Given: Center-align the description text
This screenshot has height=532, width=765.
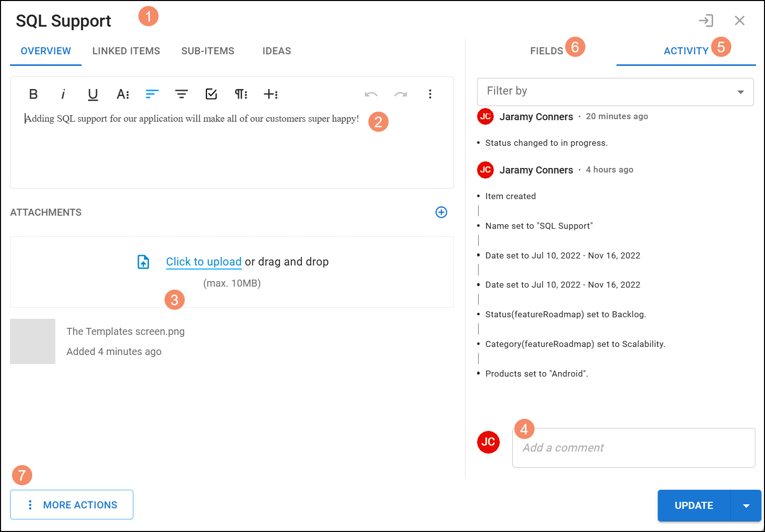Looking at the screenshot, I should 181,94.
